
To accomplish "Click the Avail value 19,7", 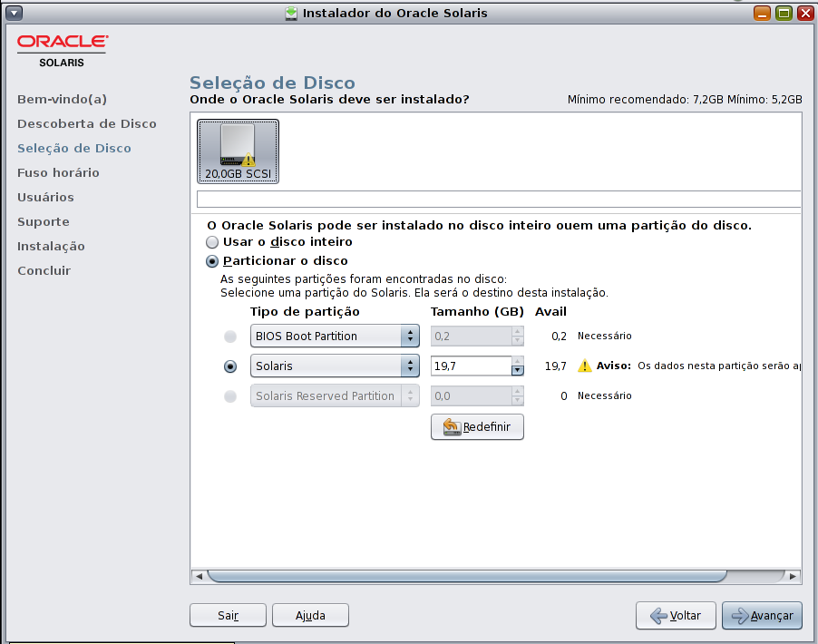I will tap(556, 366).
